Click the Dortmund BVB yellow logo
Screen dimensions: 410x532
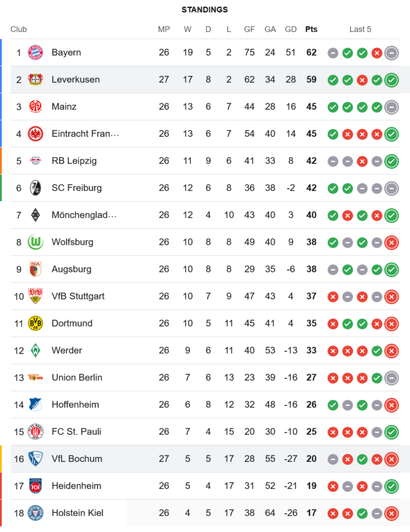tap(35, 323)
